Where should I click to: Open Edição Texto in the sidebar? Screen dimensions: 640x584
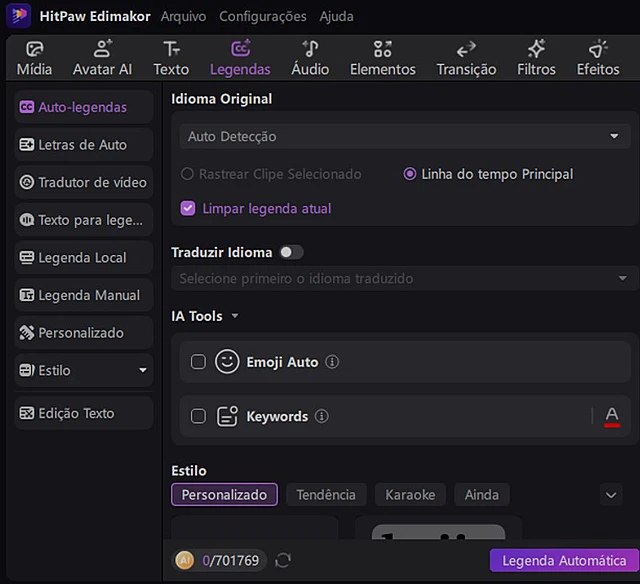tap(84, 413)
